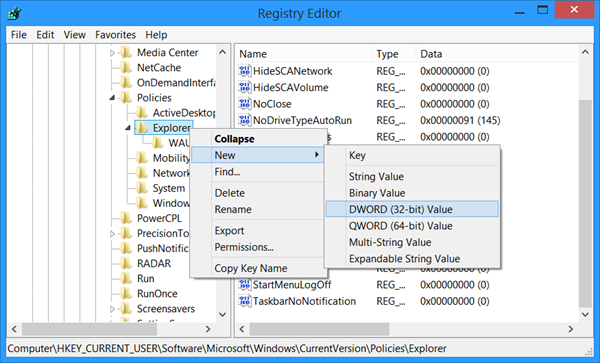Screen dimensions: 600x363
Task: Expand the Screensavers tree node
Action: click(x=112, y=309)
